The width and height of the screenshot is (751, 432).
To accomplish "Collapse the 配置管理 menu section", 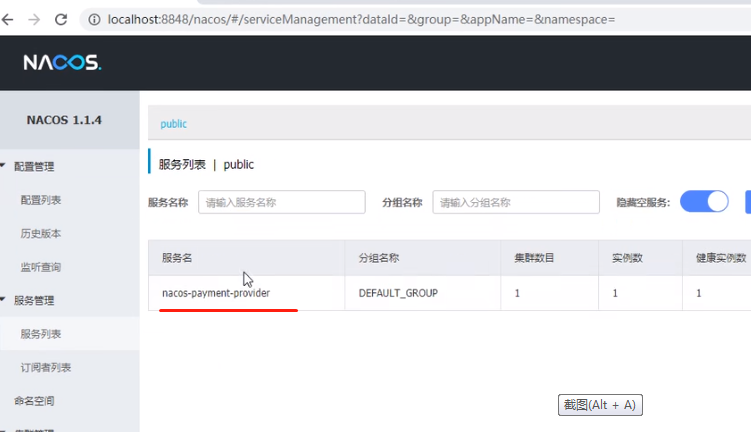I will (34, 166).
